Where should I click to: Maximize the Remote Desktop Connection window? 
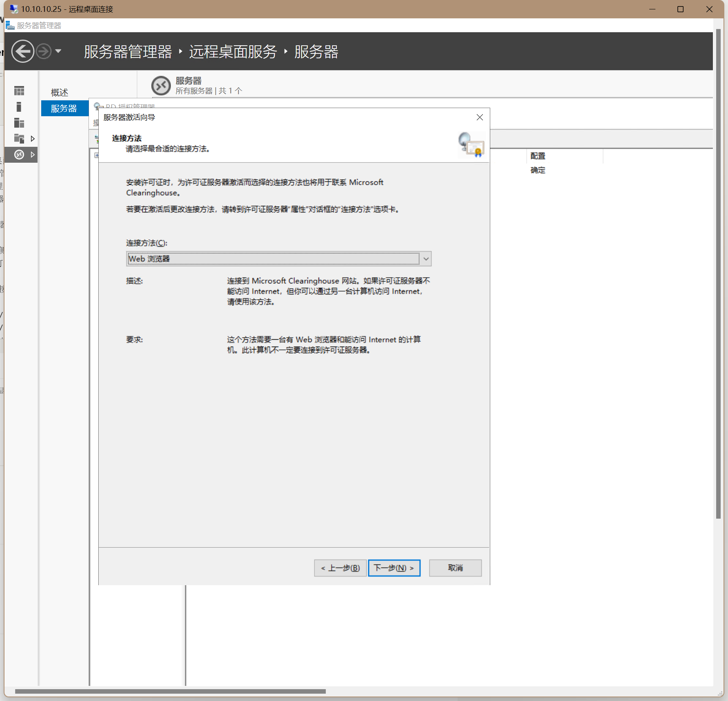[680, 9]
